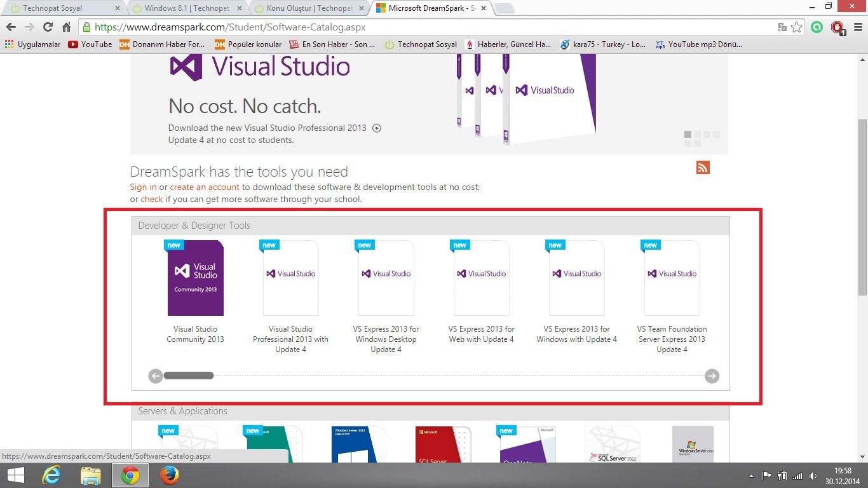Open the browser home page icon
Image resolution: width=868 pixels, height=488 pixels.
click(66, 27)
